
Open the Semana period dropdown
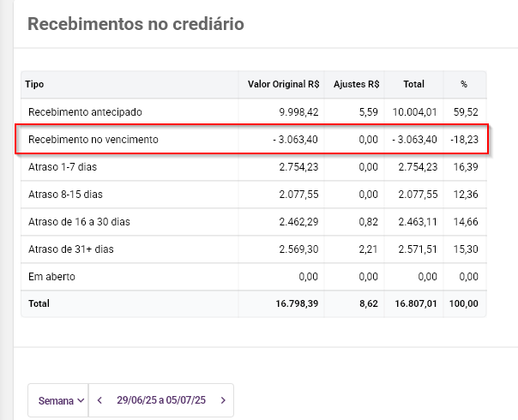tap(62, 400)
